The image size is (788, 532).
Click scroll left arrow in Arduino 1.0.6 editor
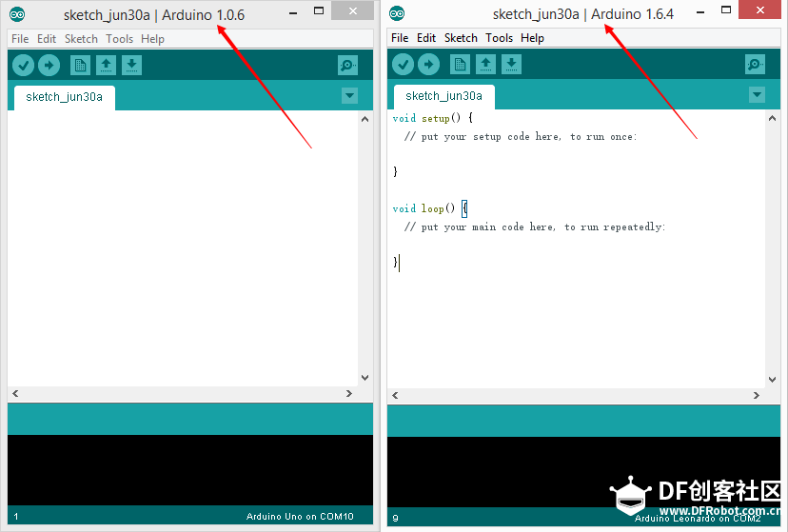click(x=15, y=393)
